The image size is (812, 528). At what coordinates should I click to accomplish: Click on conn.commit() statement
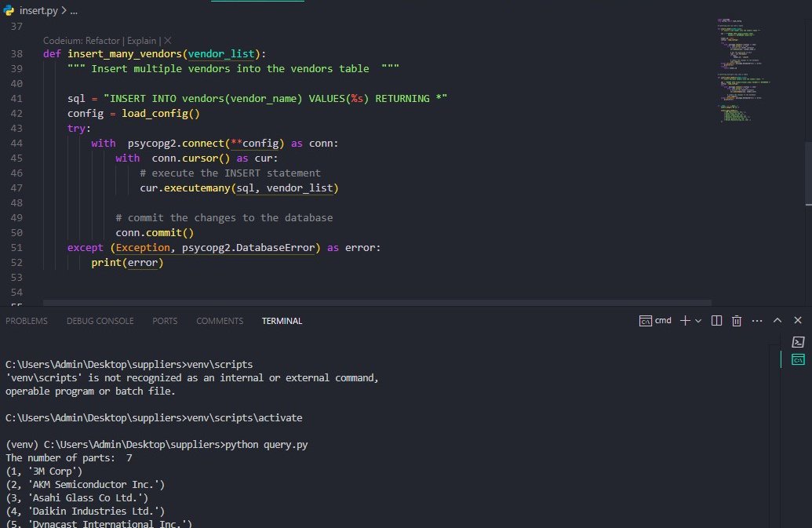[x=155, y=232]
